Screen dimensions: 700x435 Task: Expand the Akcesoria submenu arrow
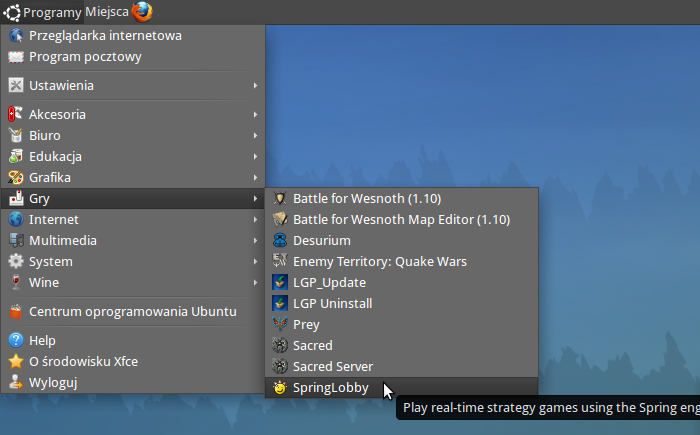click(255, 114)
